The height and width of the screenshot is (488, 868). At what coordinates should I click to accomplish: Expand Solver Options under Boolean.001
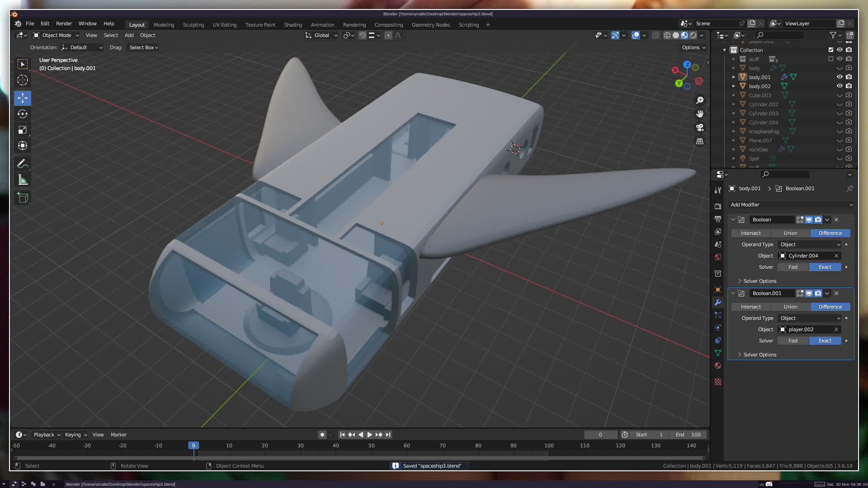pos(759,355)
